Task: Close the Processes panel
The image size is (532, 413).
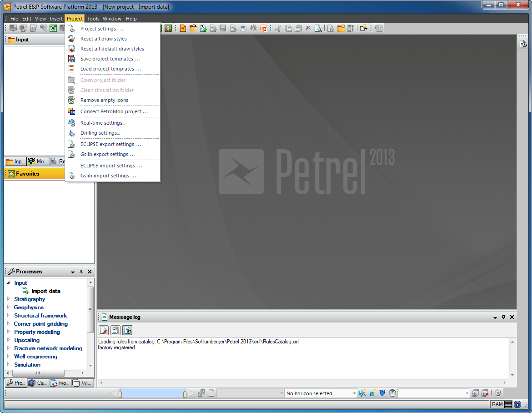Action: point(90,272)
